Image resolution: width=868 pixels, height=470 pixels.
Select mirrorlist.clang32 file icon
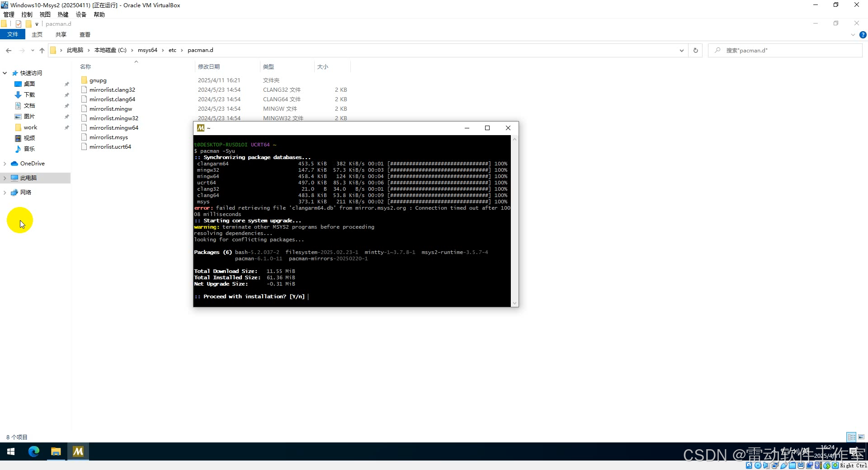84,89
